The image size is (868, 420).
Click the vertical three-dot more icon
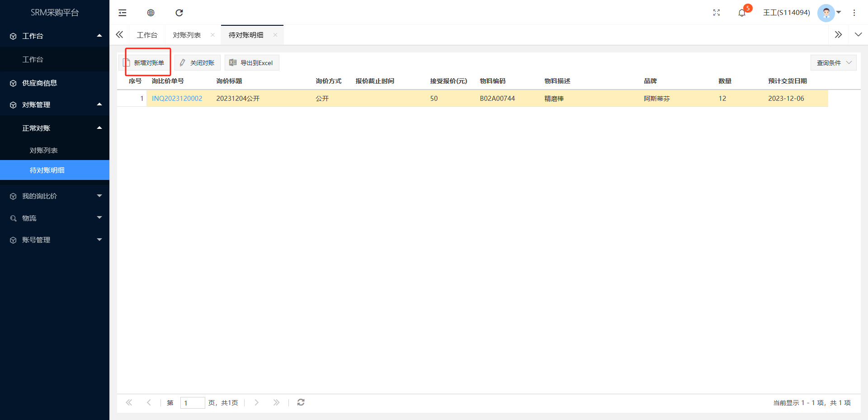click(854, 13)
